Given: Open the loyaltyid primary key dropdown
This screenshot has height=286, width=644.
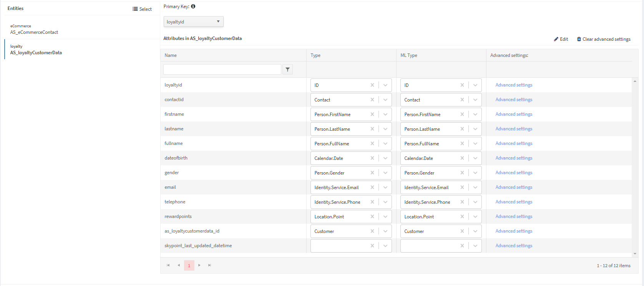Looking at the screenshot, I should tap(193, 22).
